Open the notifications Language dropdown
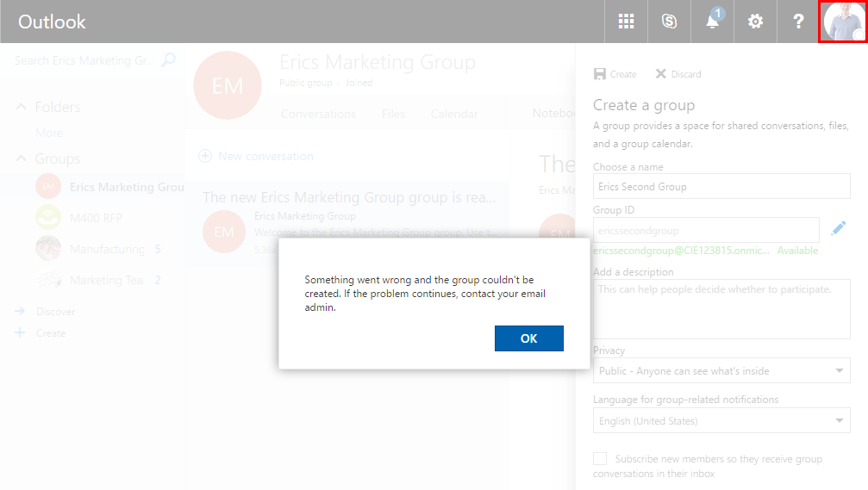 [721, 421]
